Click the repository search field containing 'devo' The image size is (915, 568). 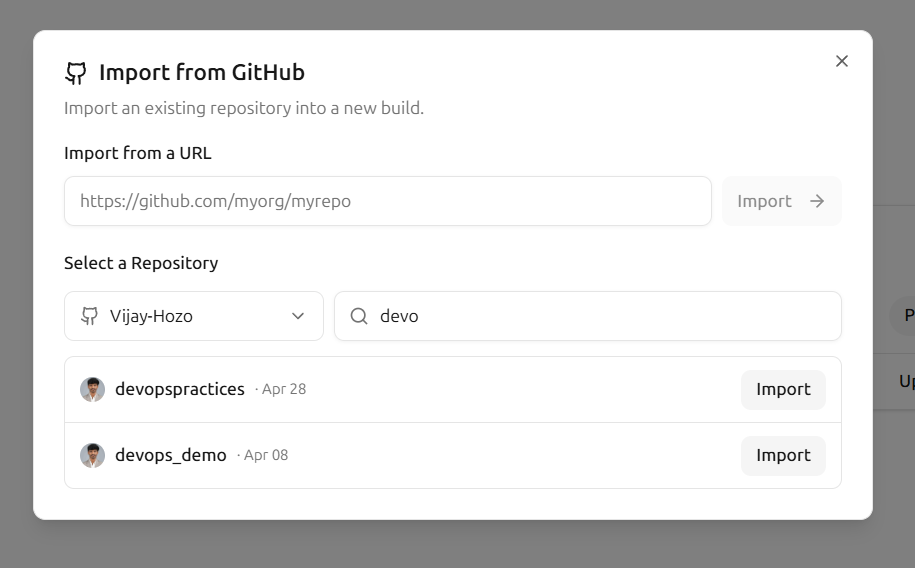588,316
